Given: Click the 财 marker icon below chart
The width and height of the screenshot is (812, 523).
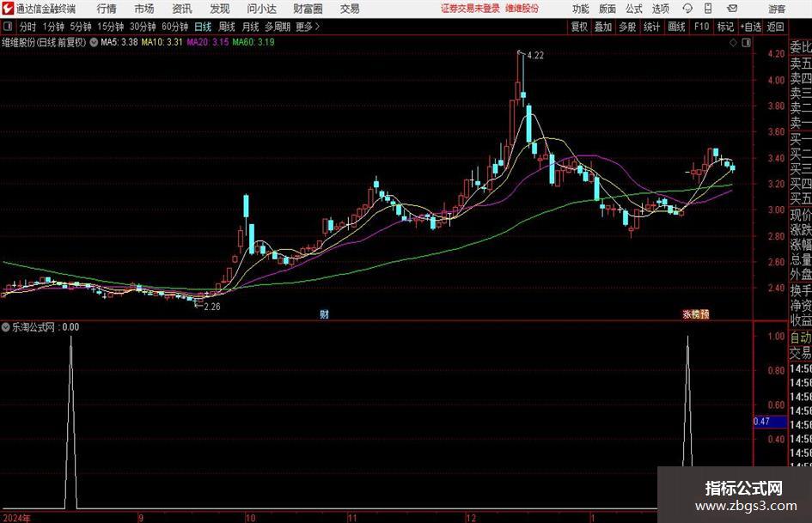Looking at the screenshot, I should click(324, 314).
